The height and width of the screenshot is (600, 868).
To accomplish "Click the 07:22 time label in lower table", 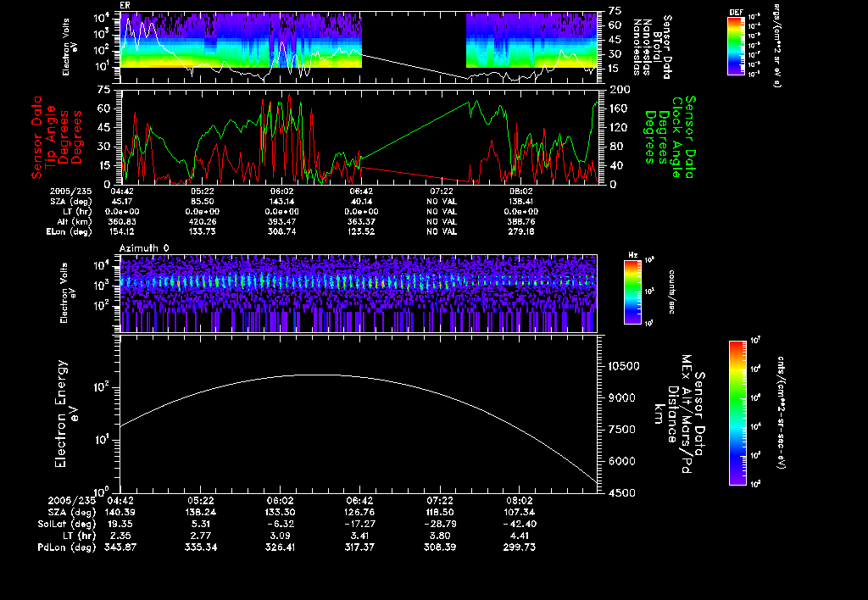I will click(x=439, y=500).
